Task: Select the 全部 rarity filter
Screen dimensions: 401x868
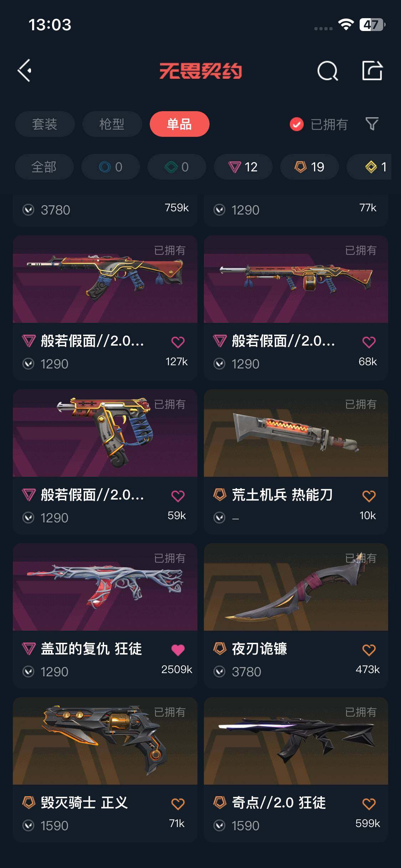Action: coord(44,167)
